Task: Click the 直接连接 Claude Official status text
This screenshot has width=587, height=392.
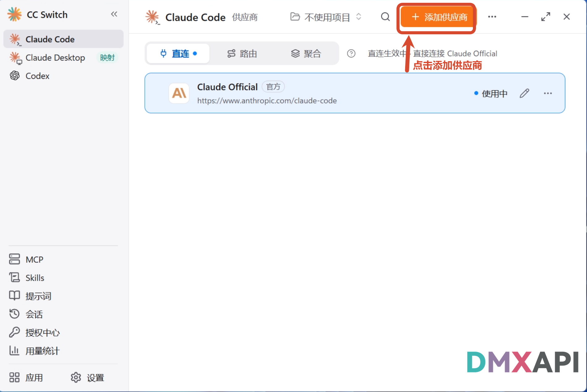Action: [455, 53]
